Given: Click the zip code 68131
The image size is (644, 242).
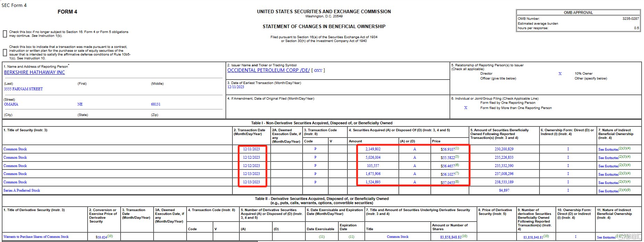Looking at the screenshot, I should point(156,105).
